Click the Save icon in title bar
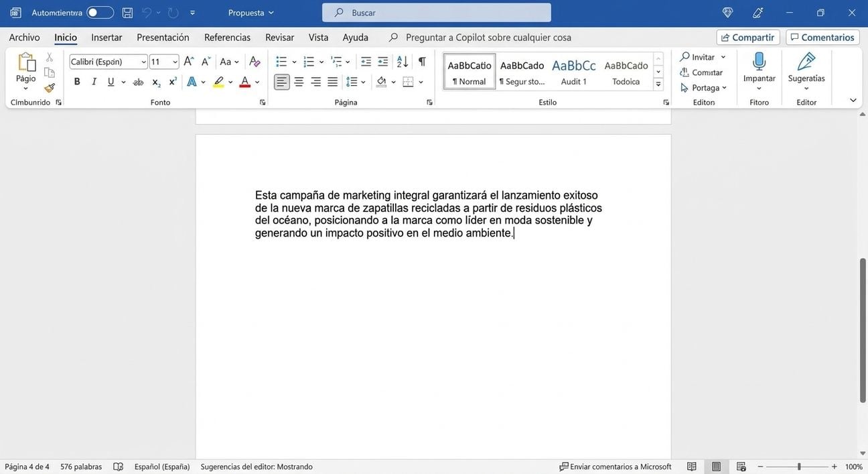 click(x=127, y=13)
